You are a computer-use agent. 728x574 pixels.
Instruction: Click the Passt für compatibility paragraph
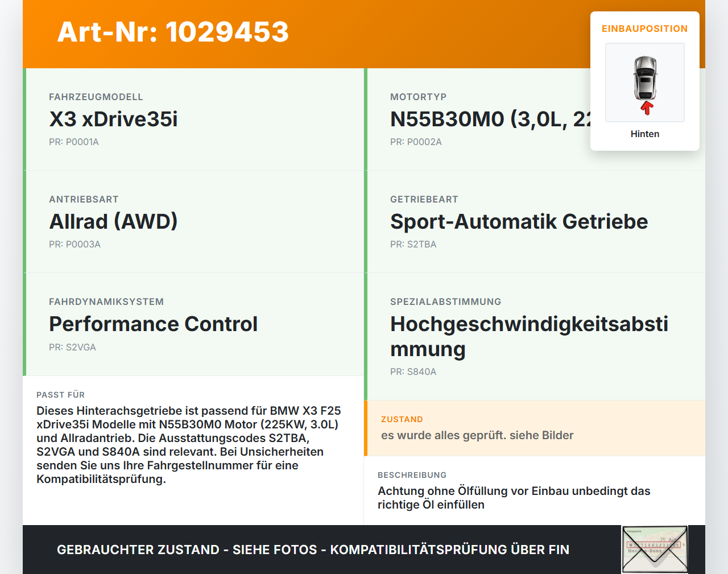coord(189,445)
